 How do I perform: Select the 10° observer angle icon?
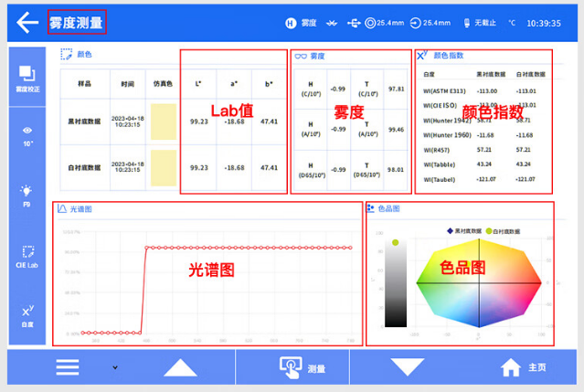pyautogui.click(x=27, y=135)
